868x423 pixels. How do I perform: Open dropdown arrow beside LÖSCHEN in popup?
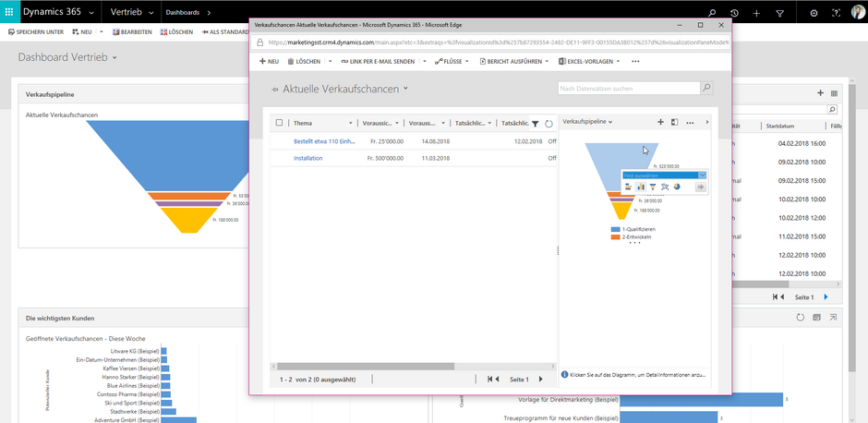(330, 62)
